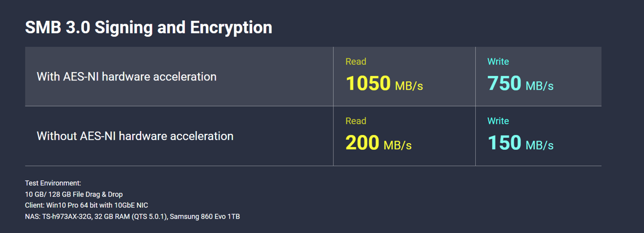
Task: Click the 10 GB/ 128 GB File Drag & Drop line
Action: coord(74,194)
